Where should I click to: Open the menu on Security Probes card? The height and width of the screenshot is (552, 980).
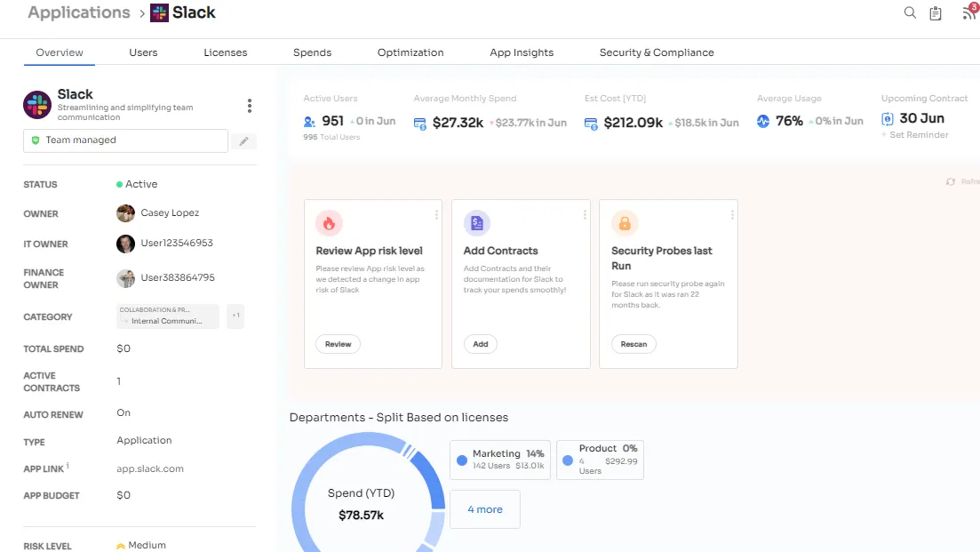(x=732, y=215)
